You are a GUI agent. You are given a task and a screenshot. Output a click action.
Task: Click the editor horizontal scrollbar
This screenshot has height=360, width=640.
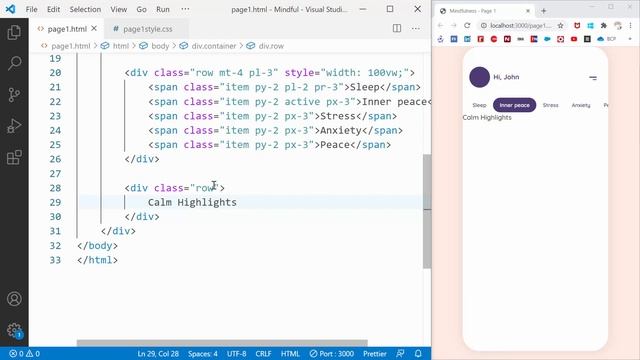point(222,343)
